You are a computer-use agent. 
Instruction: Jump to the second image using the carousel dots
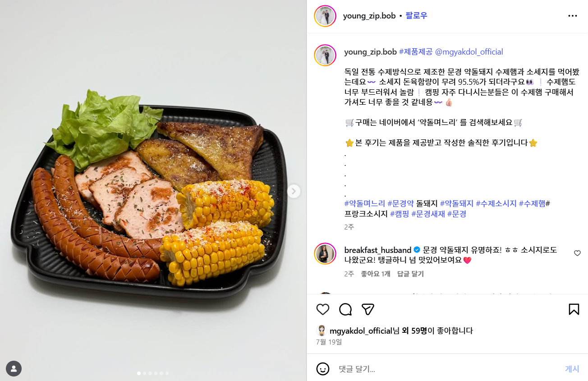[144, 373]
